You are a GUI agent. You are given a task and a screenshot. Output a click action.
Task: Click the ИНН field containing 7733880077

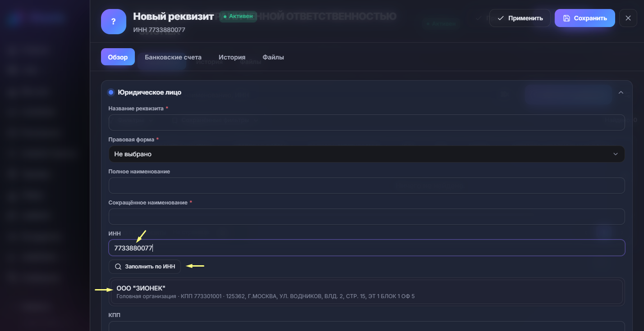367,248
